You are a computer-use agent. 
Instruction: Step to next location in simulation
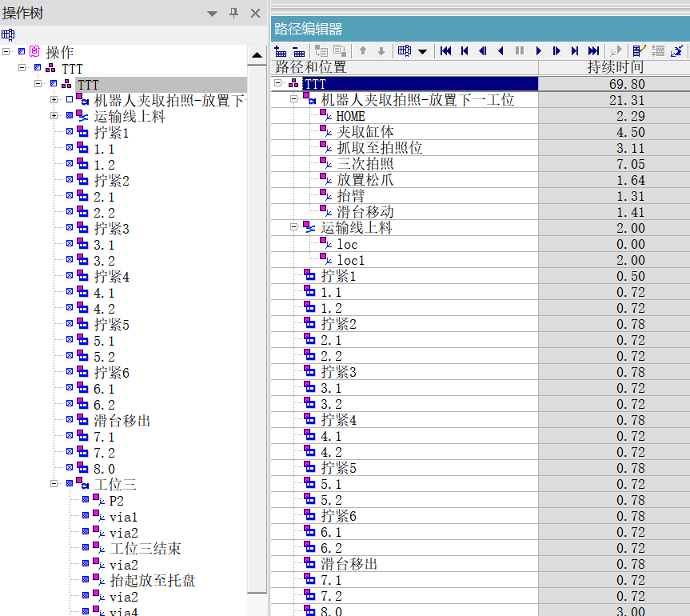[x=575, y=51]
